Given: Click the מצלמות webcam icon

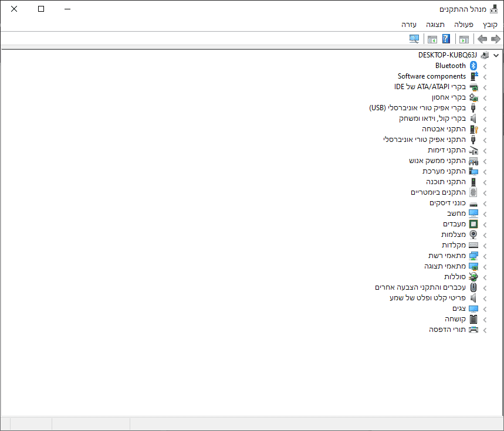Looking at the screenshot, I should pos(473,235).
